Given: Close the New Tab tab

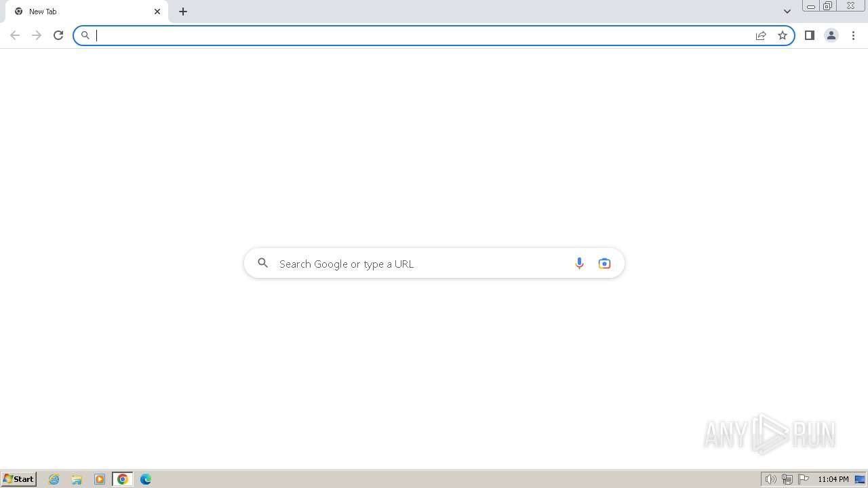Looking at the screenshot, I should pyautogui.click(x=157, y=12).
